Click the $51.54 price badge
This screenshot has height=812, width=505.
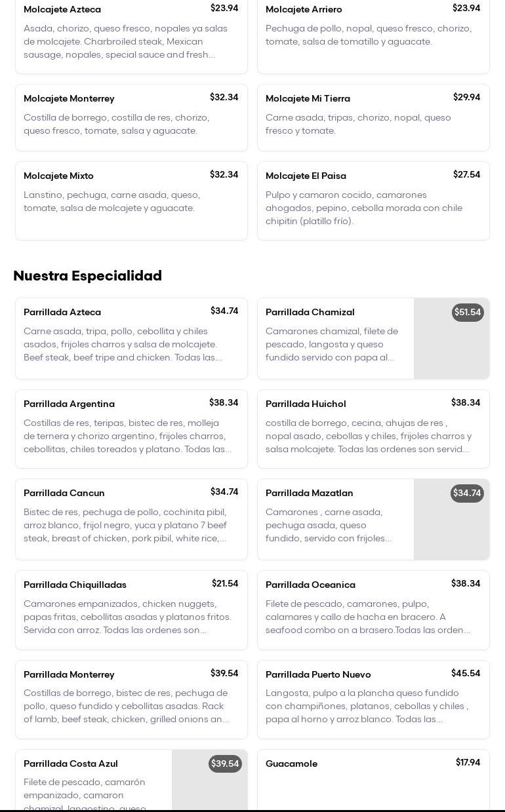pos(468,313)
